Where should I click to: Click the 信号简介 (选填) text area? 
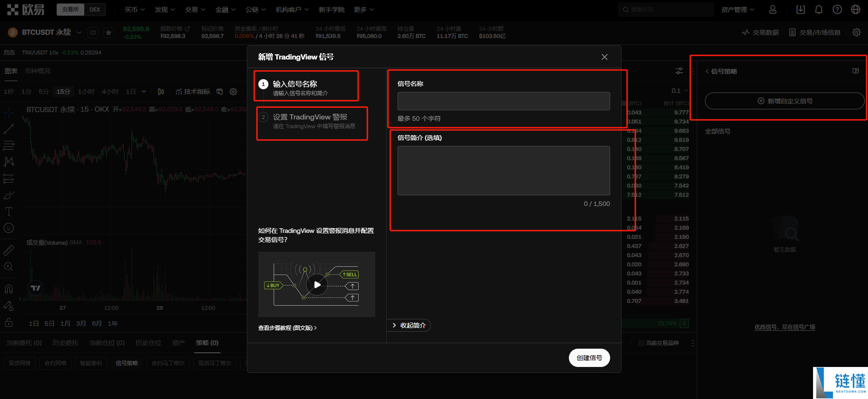point(503,171)
